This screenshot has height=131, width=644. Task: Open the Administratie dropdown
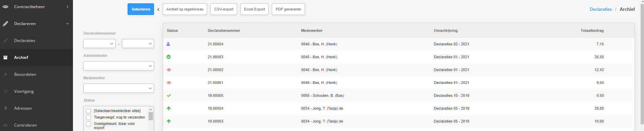point(119,66)
